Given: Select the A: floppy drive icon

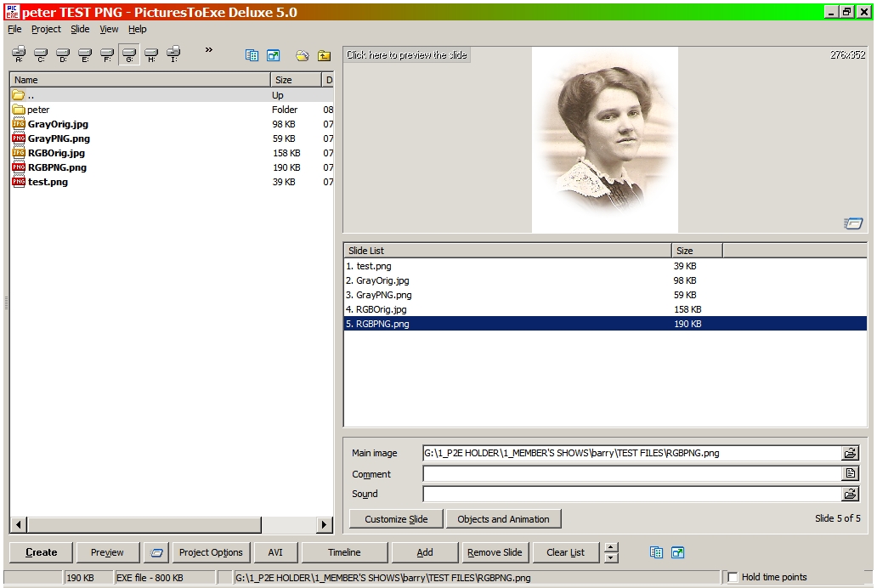Looking at the screenshot, I should [x=19, y=55].
